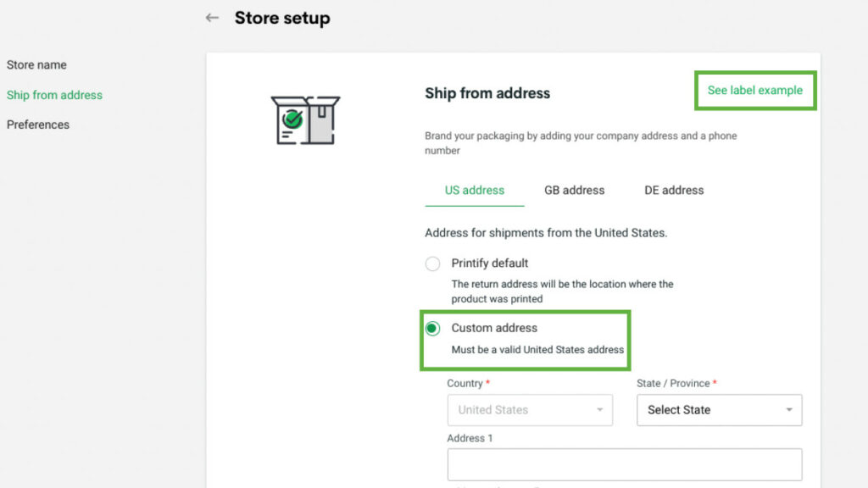
Task: Click the back arrow beside Store setup
Action: (212, 17)
